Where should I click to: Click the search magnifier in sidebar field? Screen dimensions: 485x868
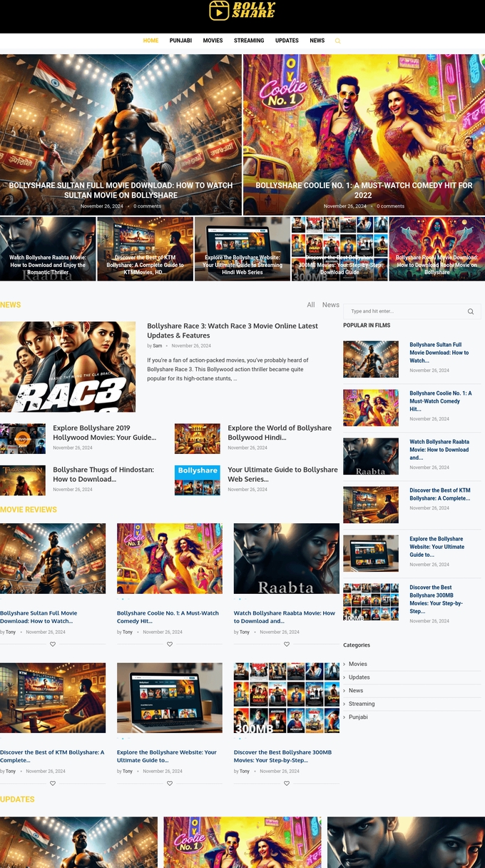coord(471,312)
